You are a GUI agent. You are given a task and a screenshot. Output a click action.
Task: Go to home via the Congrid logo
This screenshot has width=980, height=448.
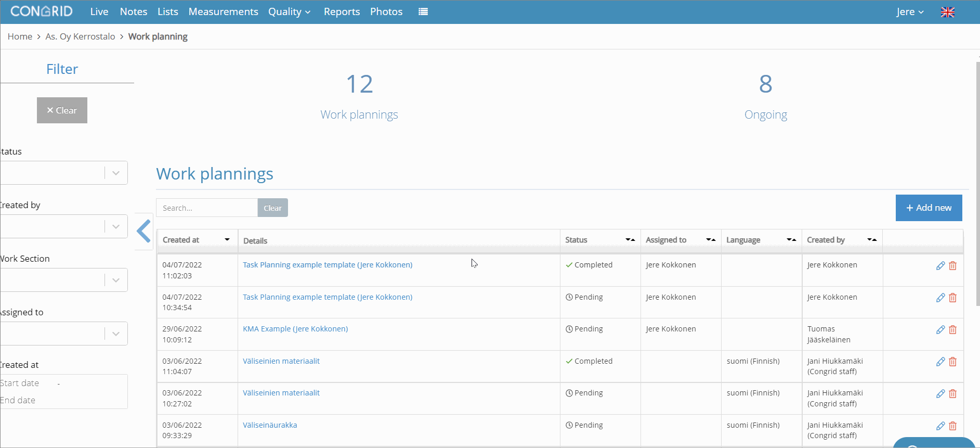42,11
